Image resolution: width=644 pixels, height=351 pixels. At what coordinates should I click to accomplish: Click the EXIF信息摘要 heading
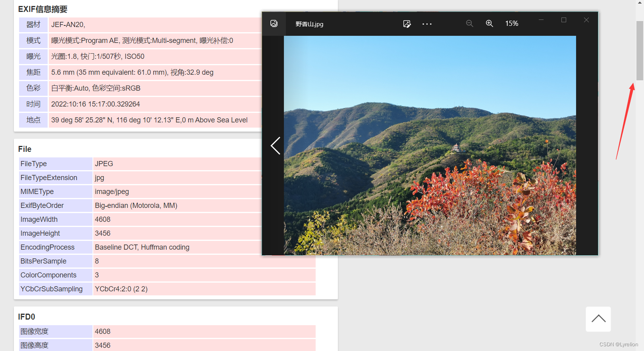(43, 9)
